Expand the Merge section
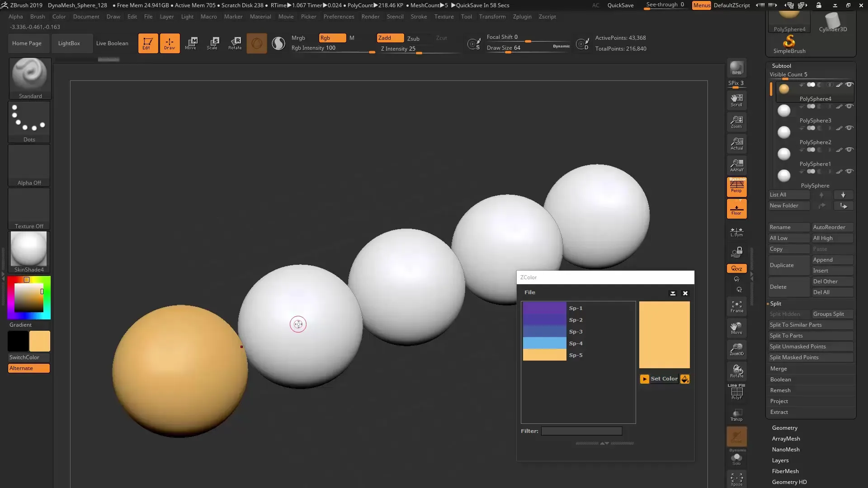 coord(778,369)
